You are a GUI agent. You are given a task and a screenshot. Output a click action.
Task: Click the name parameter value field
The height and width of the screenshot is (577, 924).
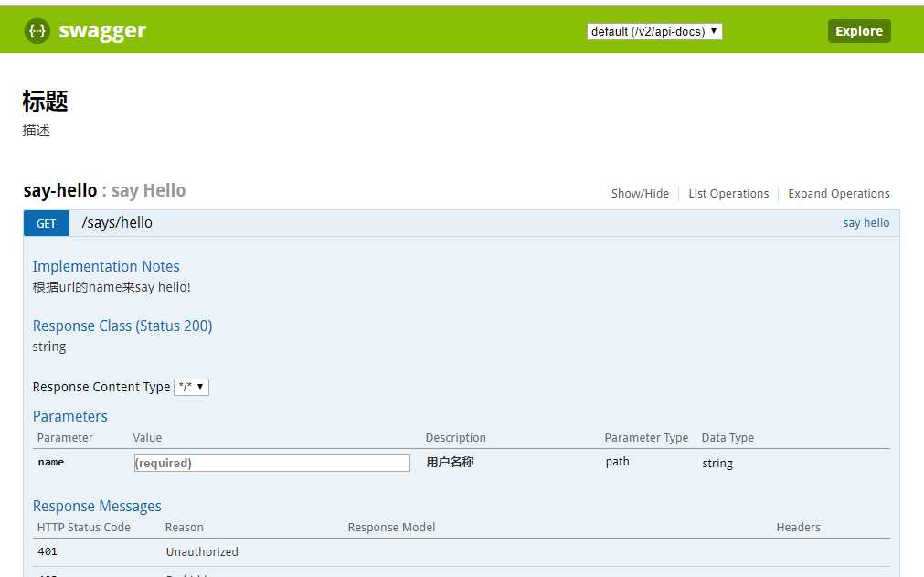point(272,463)
